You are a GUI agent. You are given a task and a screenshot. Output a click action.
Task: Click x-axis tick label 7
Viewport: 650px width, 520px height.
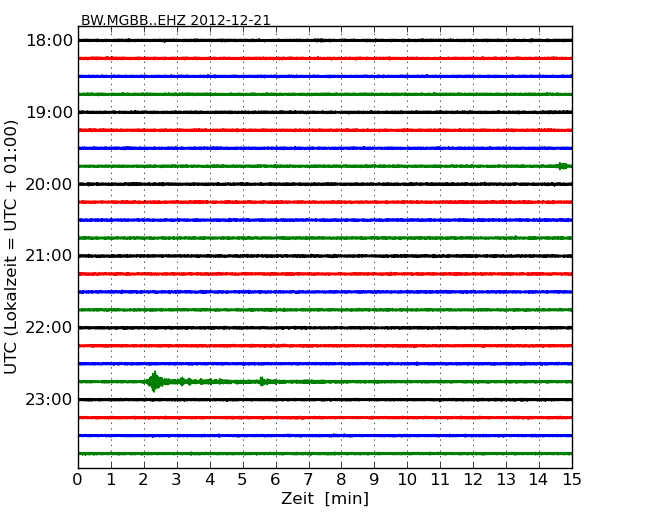[308, 480]
